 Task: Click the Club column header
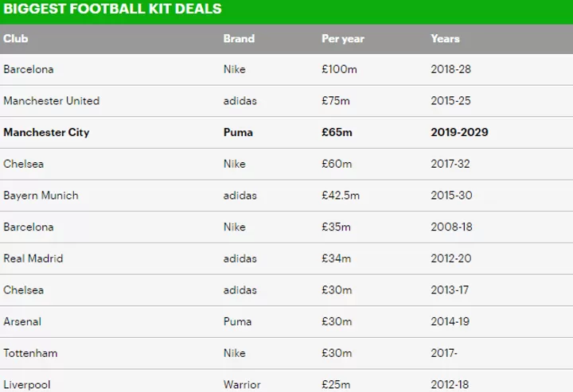point(16,38)
